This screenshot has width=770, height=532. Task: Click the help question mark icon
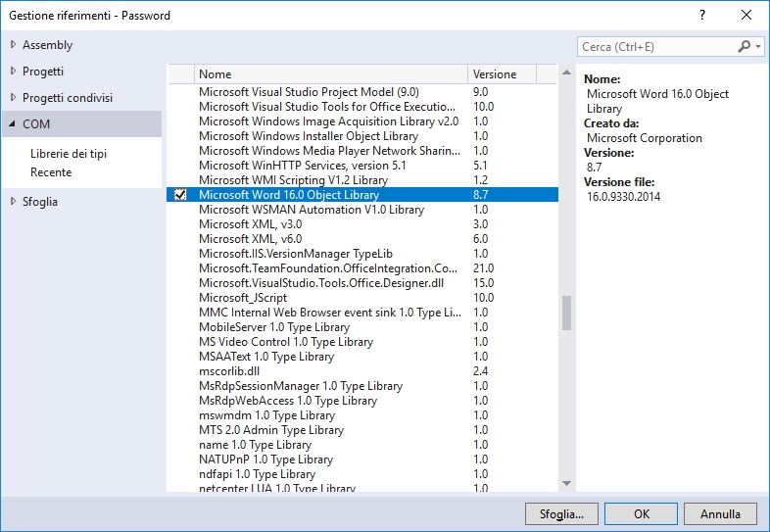702,16
